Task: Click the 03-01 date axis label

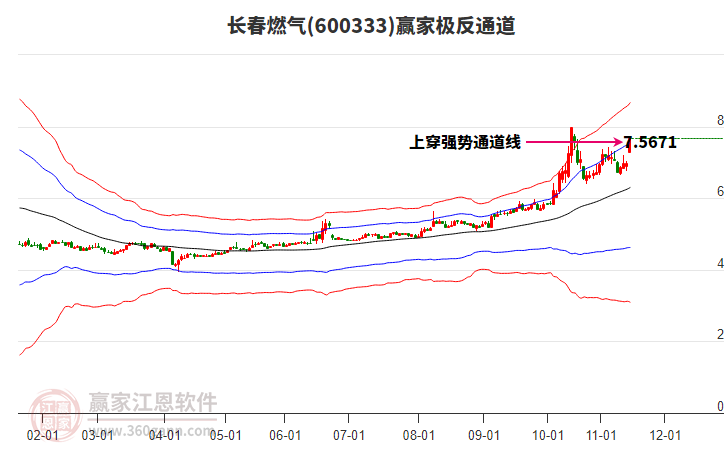Action: [97, 435]
